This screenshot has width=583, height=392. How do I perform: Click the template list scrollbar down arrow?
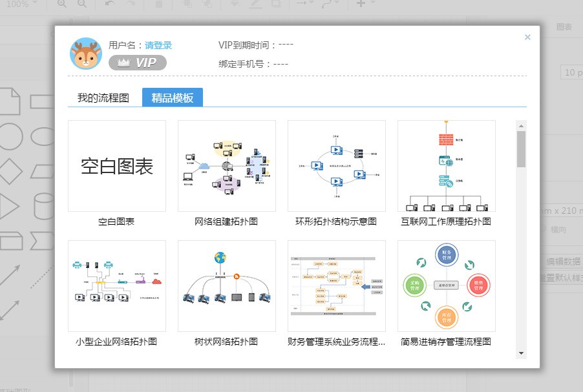tap(522, 353)
